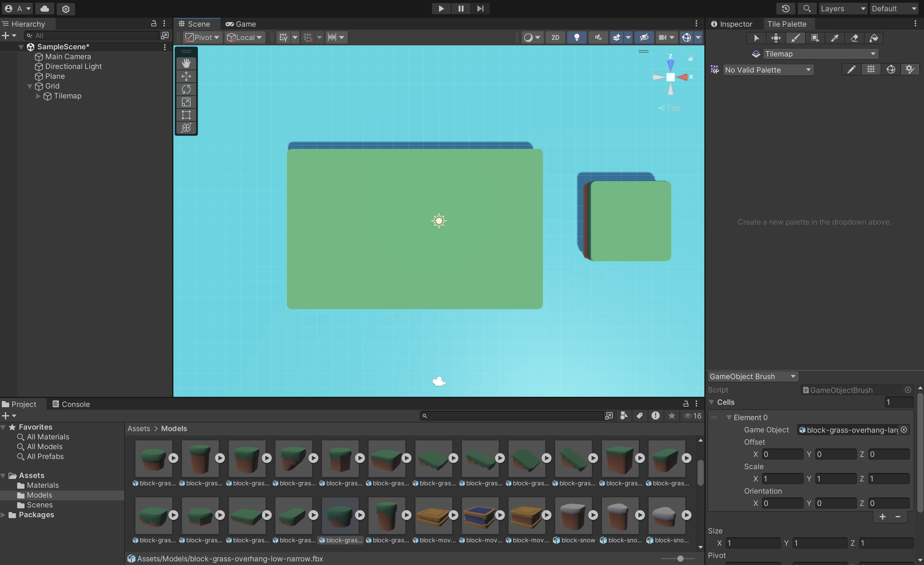
Task: Toggle scene visibility for hidden objects
Action: pyautogui.click(x=644, y=37)
